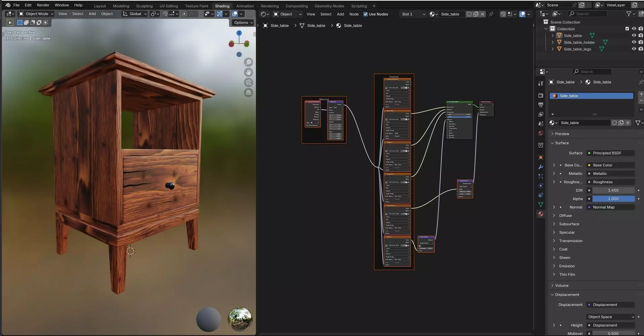Unlink the Side_table material in node header
The height and width of the screenshot is (336, 644).
(483, 14)
